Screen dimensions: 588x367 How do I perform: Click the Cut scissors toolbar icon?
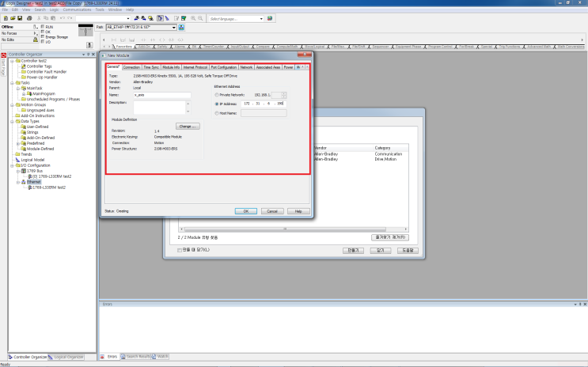tap(39, 18)
